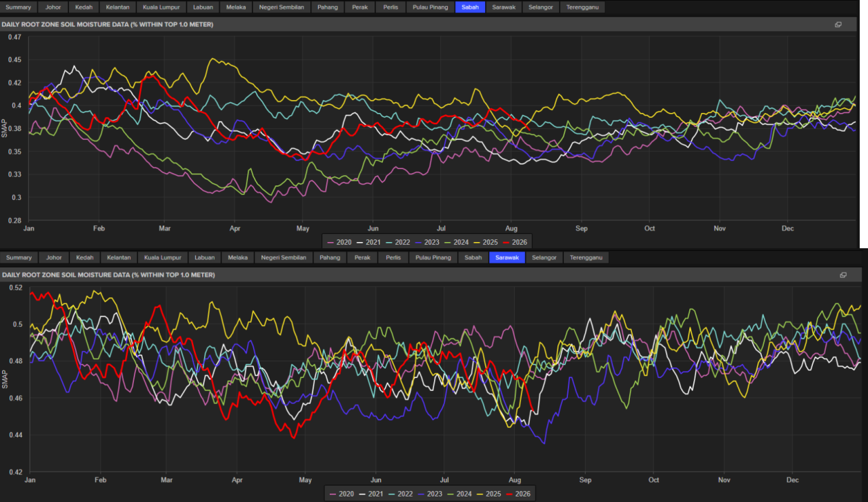Open Perak tab in bottom panel

coord(362,258)
